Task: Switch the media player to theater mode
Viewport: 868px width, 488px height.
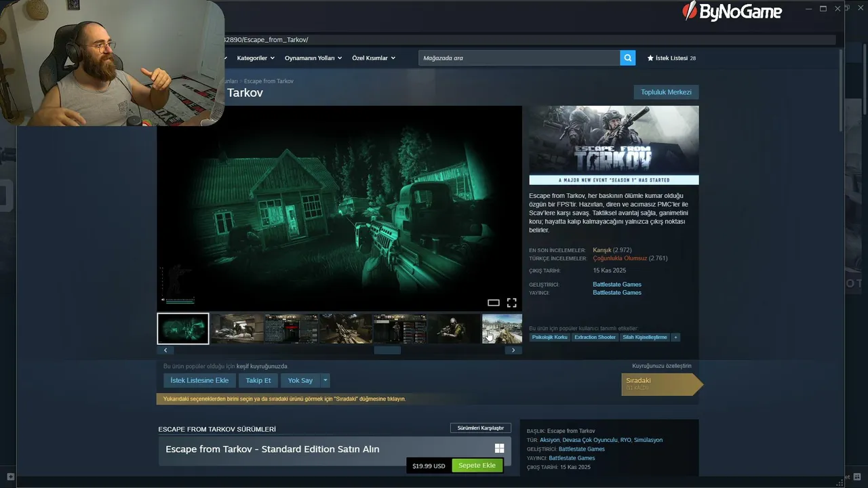Action: click(494, 302)
